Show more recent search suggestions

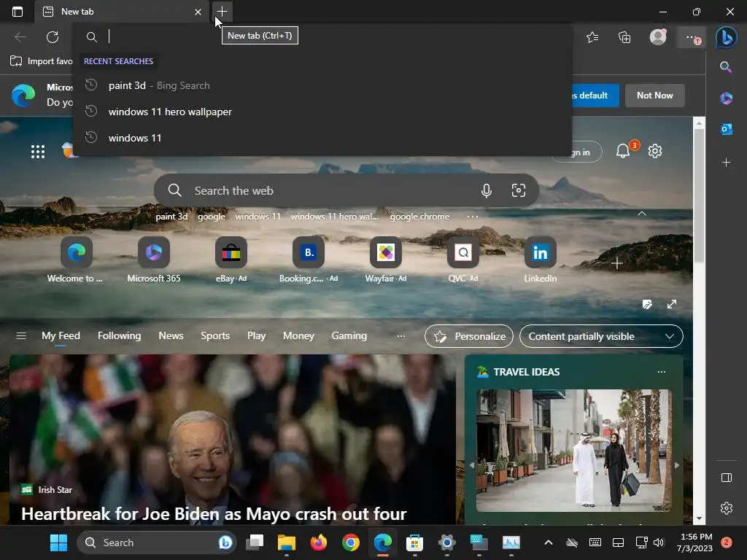(473, 217)
